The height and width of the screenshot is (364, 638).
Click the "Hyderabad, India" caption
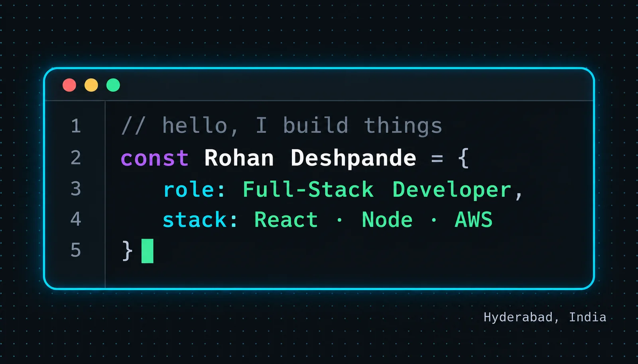pyautogui.click(x=545, y=317)
